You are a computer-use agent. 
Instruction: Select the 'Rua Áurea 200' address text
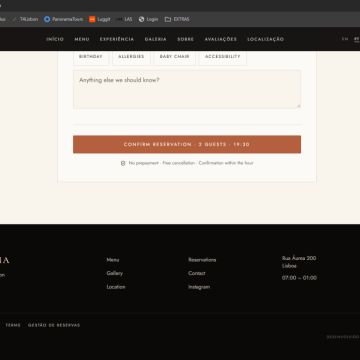(299, 258)
